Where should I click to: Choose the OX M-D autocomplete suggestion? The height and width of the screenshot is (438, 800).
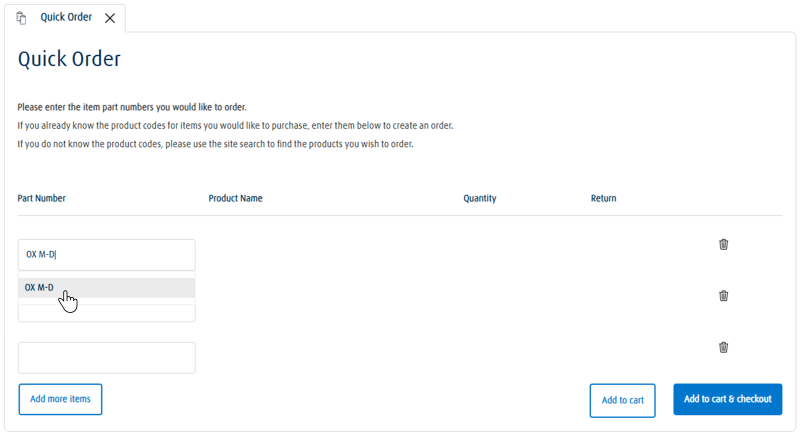click(106, 288)
